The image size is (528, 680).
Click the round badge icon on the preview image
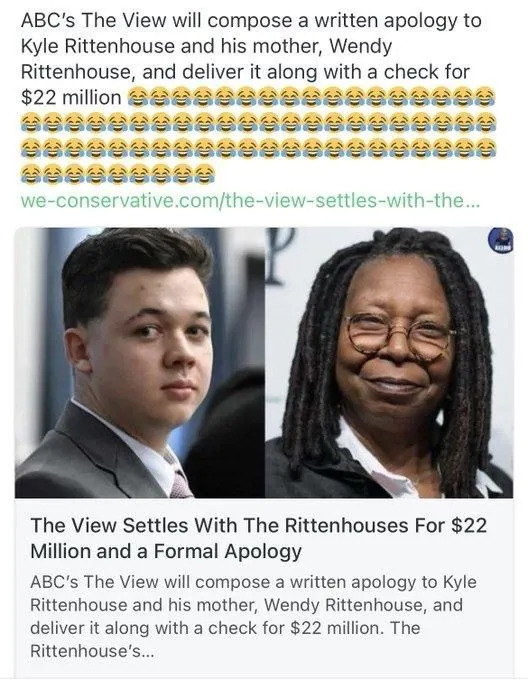point(501,239)
